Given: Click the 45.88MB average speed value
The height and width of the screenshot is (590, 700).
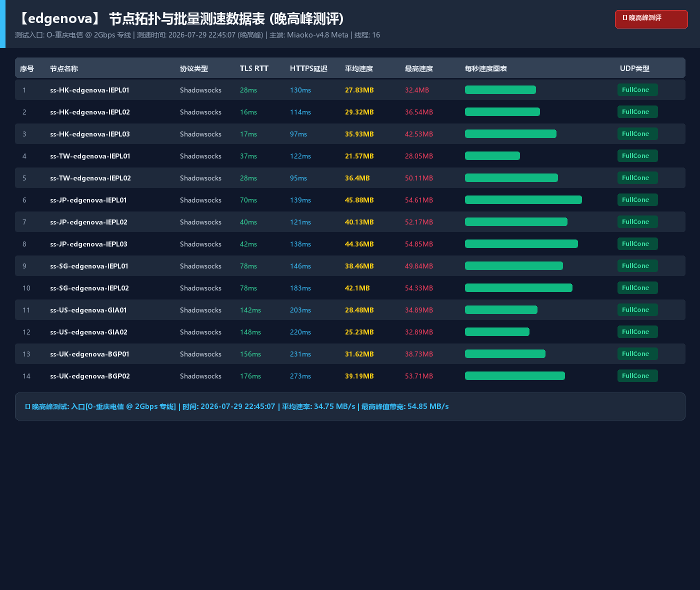Looking at the screenshot, I should point(359,200).
